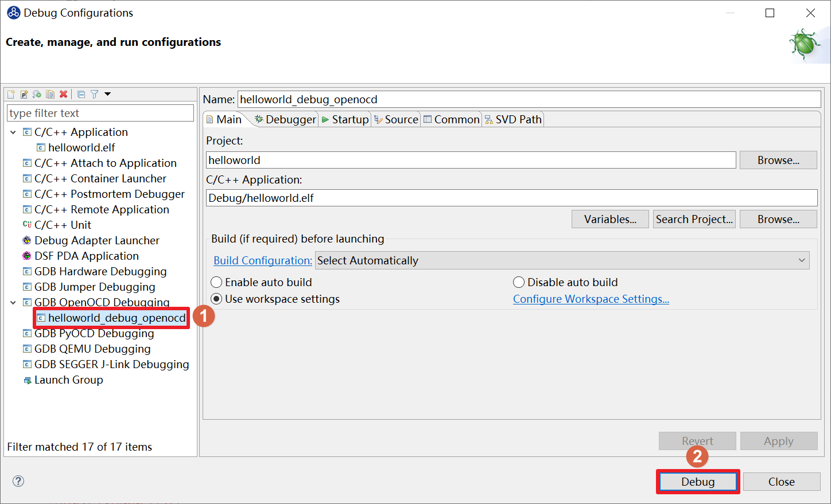
Task: Open the help question mark icon
Action: coord(18,481)
